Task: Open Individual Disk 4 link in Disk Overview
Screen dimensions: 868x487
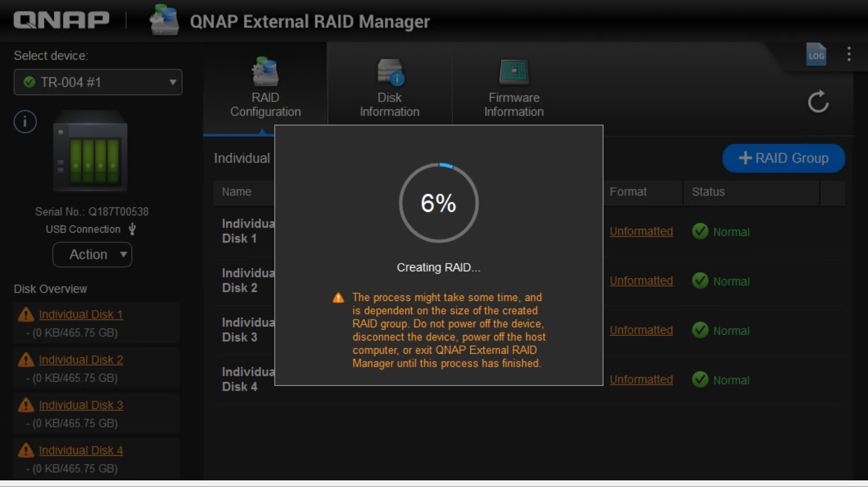Action: tap(81, 450)
